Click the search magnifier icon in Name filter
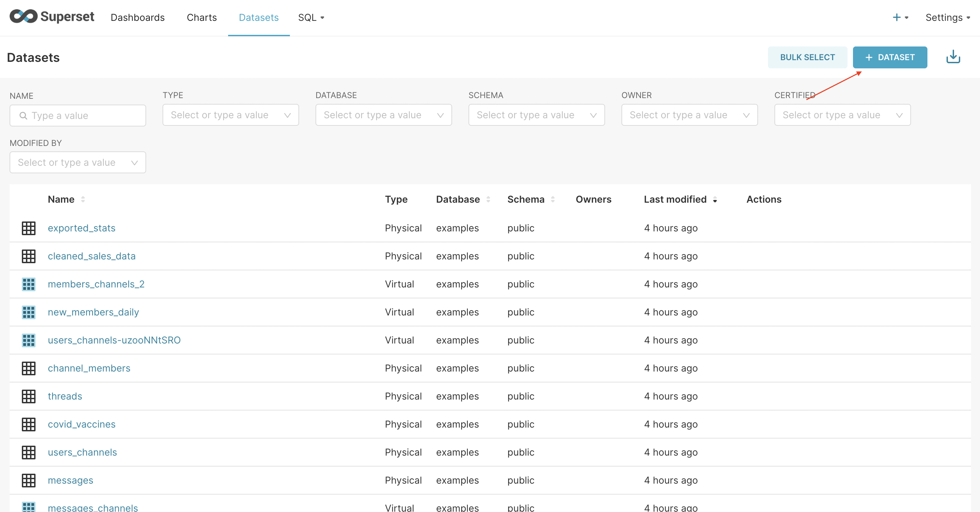 (x=23, y=116)
